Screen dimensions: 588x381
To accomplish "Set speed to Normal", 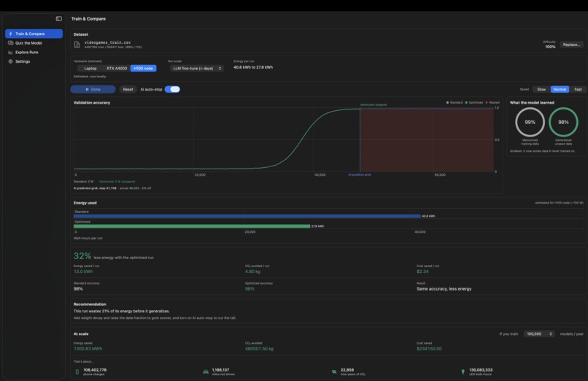I will 560,89.
